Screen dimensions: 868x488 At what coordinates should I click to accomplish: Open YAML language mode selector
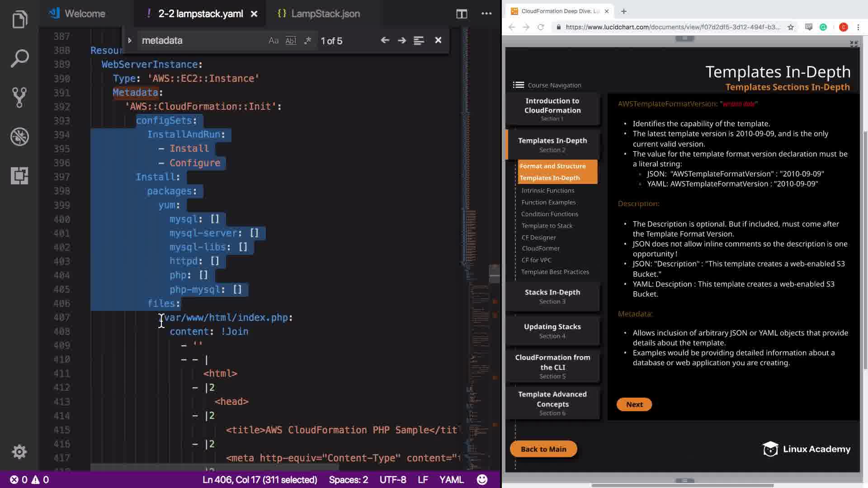click(451, 479)
